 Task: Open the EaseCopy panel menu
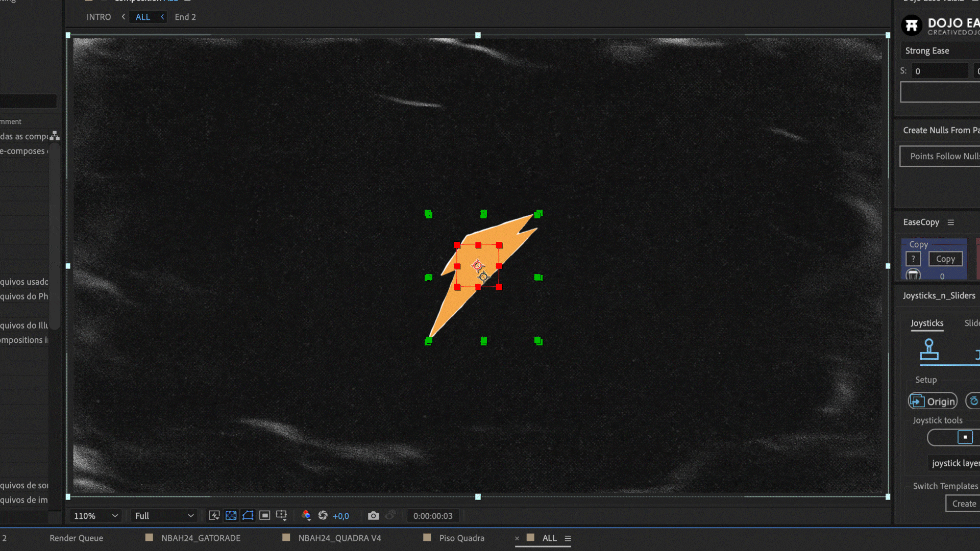point(951,222)
